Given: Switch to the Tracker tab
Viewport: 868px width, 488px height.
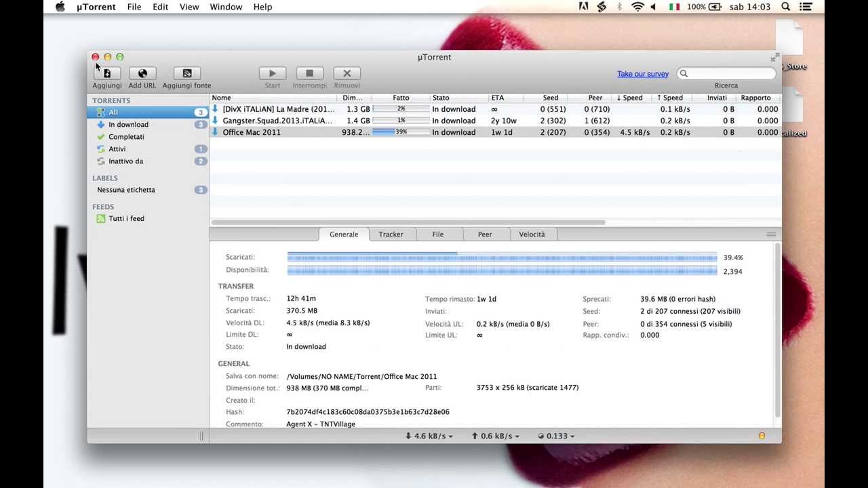Looking at the screenshot, I should (x=391, y=235).
